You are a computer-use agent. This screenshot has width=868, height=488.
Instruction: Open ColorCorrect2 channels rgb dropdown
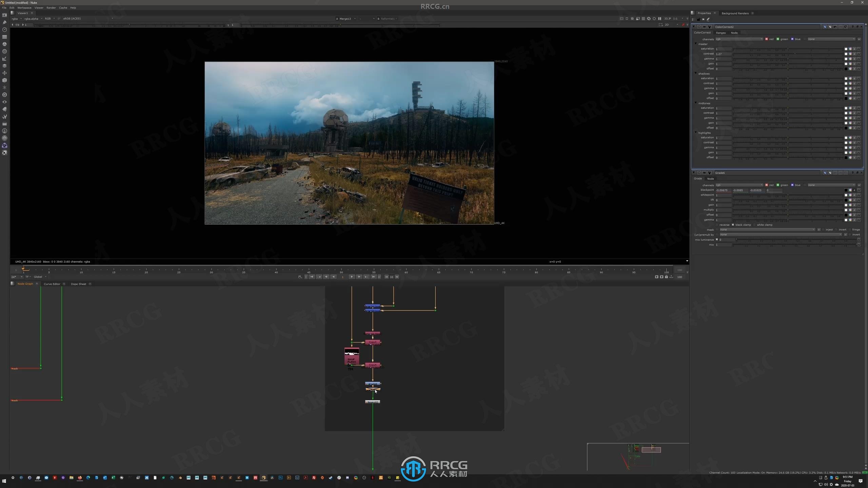point(739,39)
